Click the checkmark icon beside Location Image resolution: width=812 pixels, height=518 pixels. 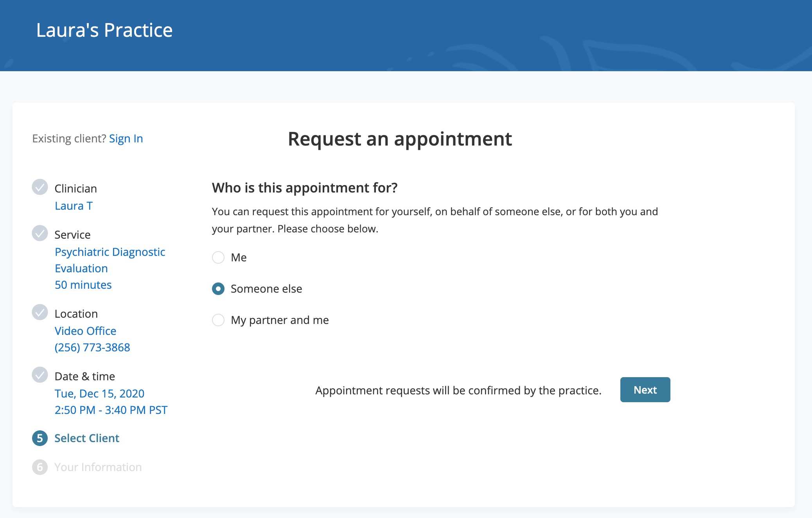click(x=40, y=313)
